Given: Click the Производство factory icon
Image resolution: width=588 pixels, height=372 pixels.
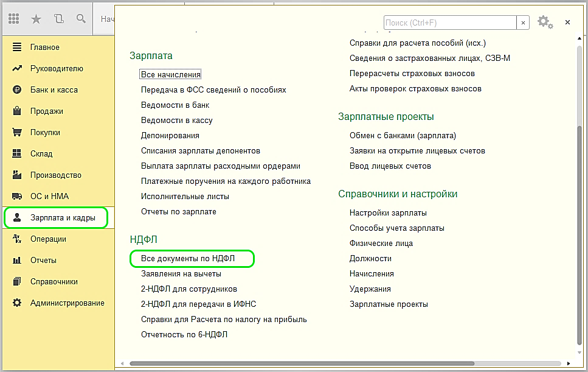Looking at the screenshot, I should click(17, 175).
